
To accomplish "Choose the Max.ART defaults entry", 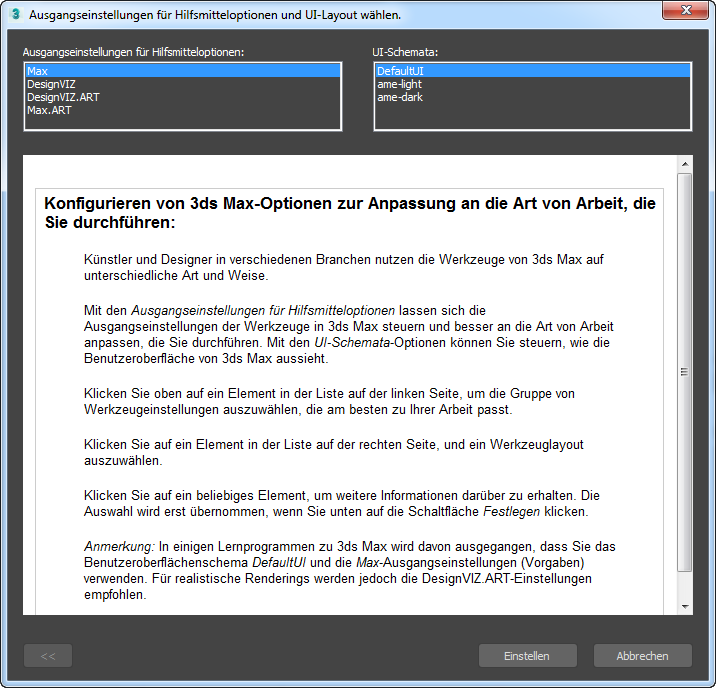I will [x=183, y=110].
